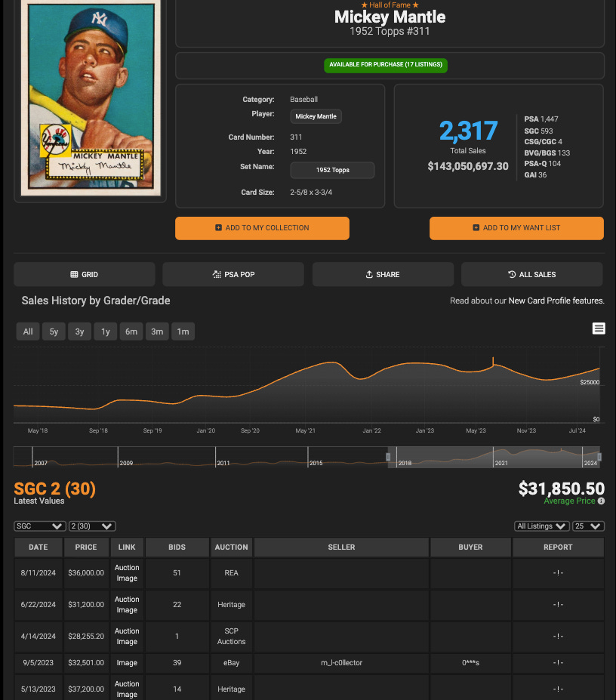Click the info icon beside Average Price
616x700 pixels.
601,501
